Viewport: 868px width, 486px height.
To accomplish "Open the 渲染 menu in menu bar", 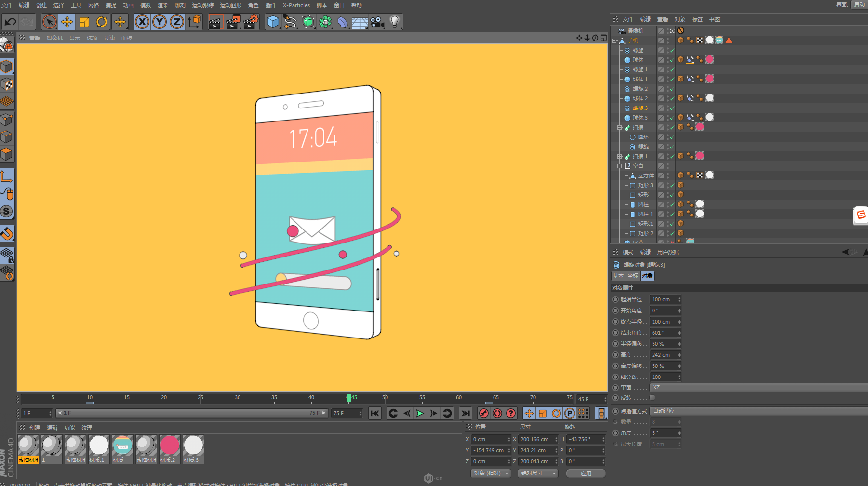I will [162, 5].
